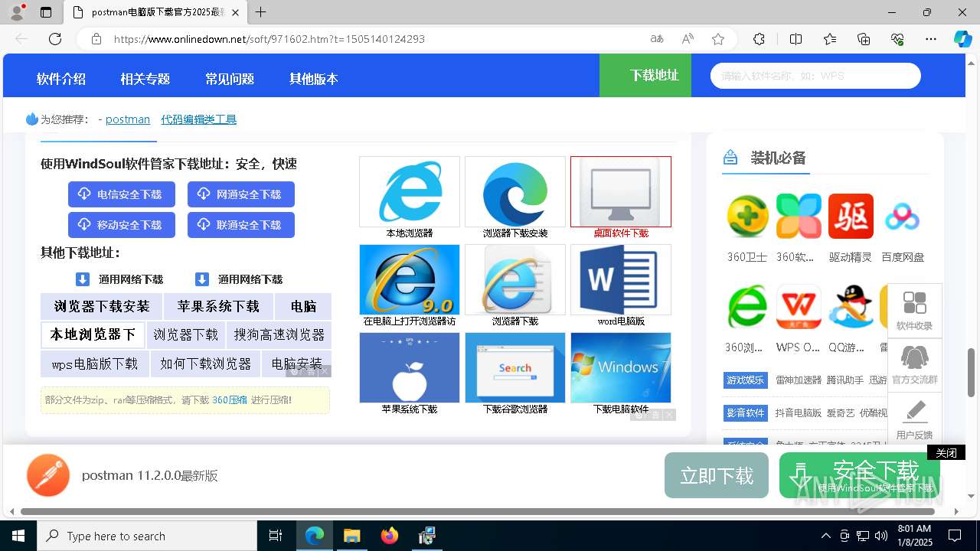Open File Explorer from taskbar

[x=351, y=536]
